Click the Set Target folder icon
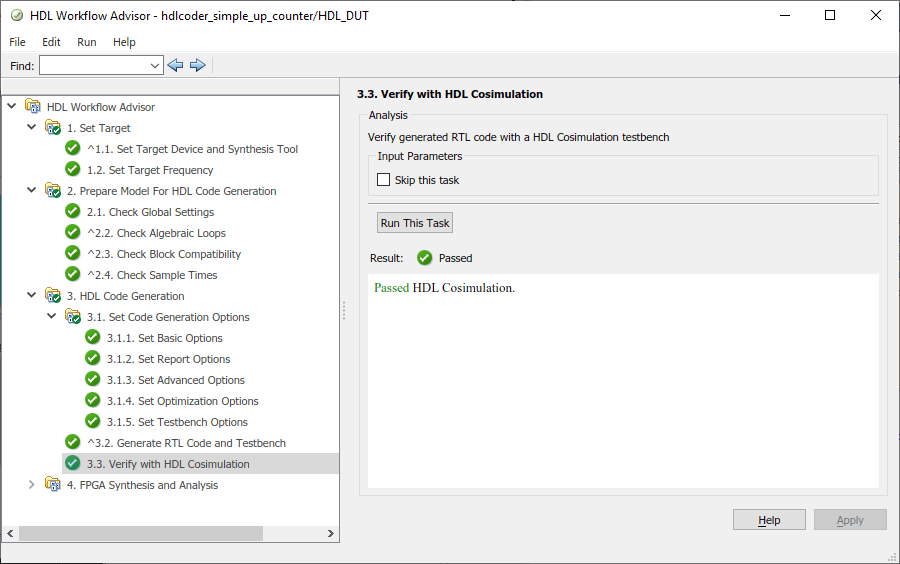The image size is (900, 564). pyautogui.click(x=53, y=128)
